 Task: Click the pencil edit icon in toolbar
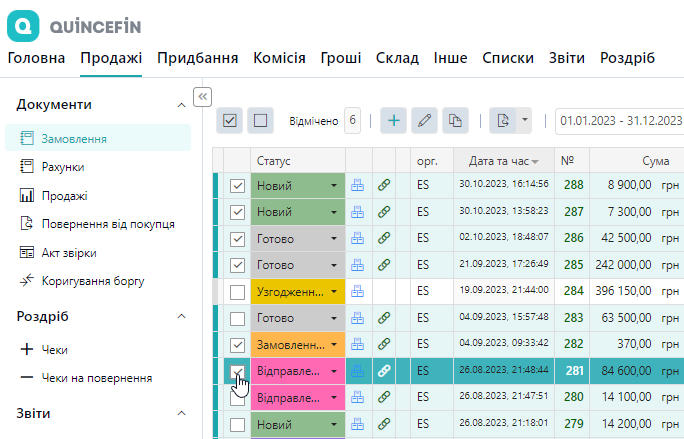(x=424, y=121)
